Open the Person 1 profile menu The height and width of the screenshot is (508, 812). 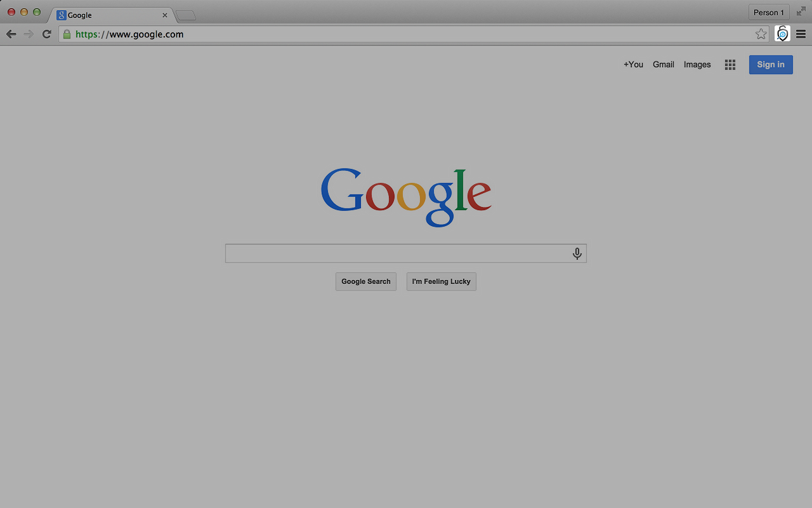769,12
